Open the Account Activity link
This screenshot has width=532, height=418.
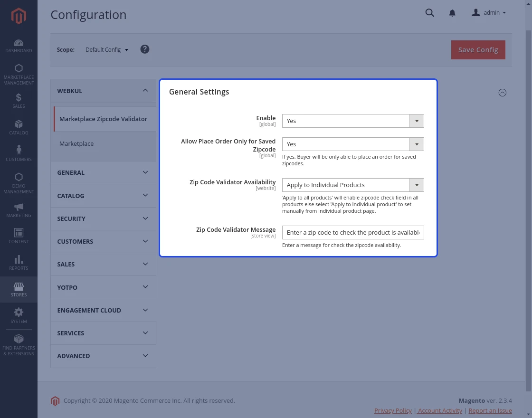440,410
